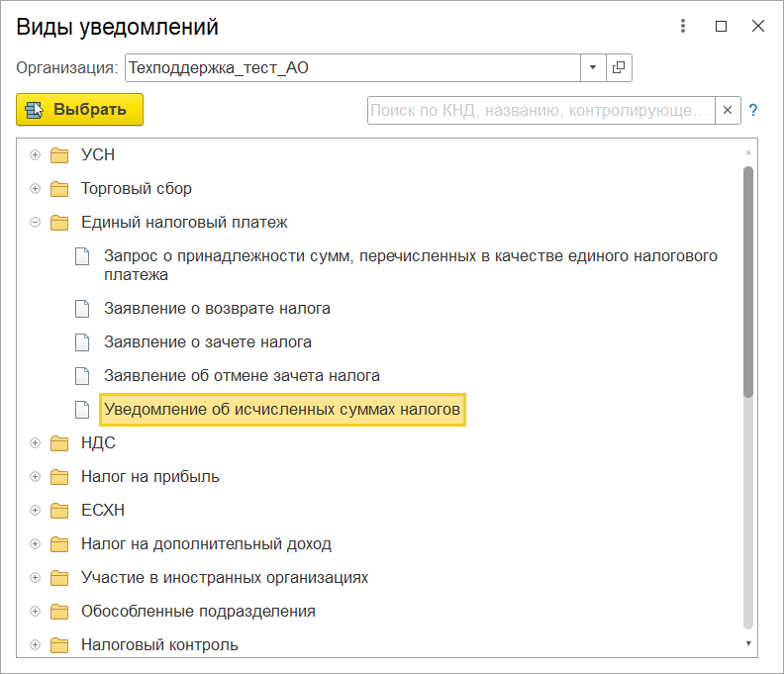Select the УСН folder icon
The image size is (784, 674).
[59, 155]
